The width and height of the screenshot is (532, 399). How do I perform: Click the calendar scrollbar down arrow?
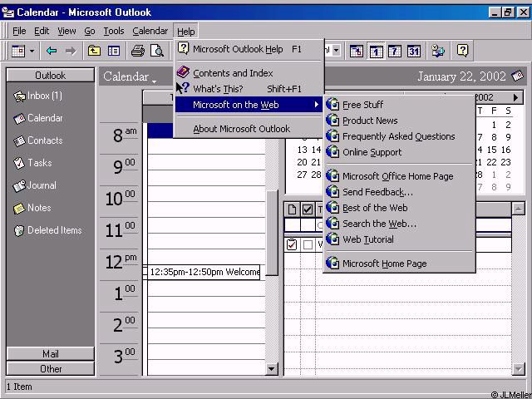272,368
